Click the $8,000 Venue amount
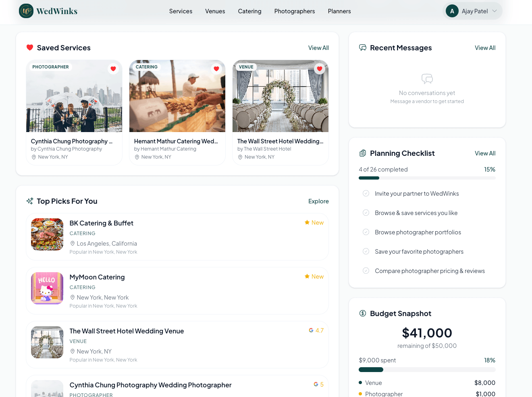The width and height of the screenshot is (532, 397). pyautogui.click(x=485, y=383)
